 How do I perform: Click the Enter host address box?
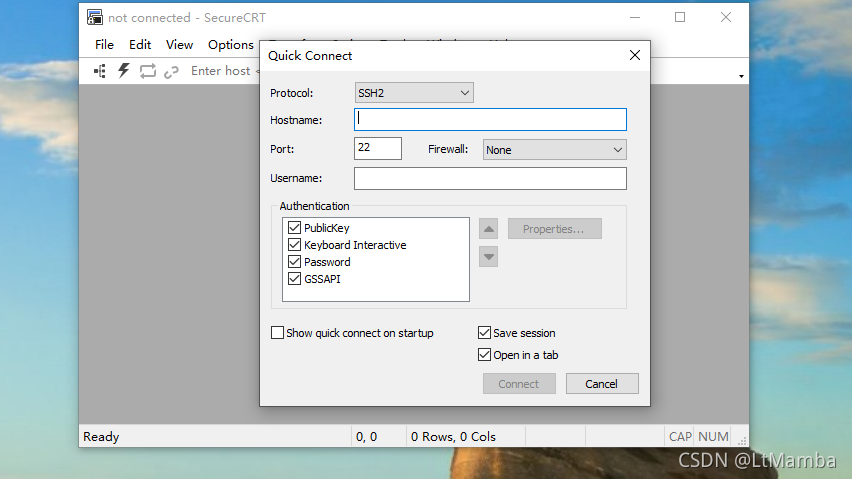tap(224, 71)
